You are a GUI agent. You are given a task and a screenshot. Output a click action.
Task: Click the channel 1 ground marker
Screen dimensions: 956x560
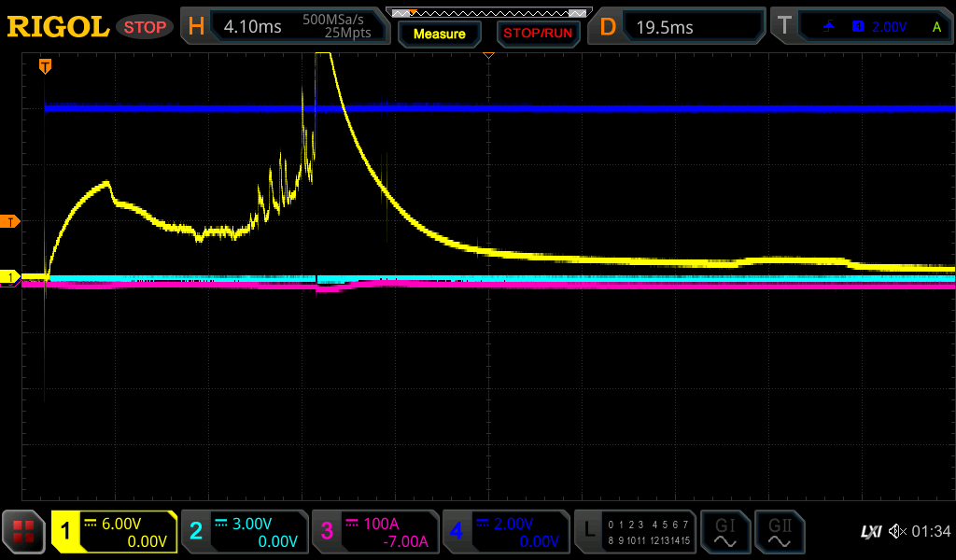click(x=10, y=277)
